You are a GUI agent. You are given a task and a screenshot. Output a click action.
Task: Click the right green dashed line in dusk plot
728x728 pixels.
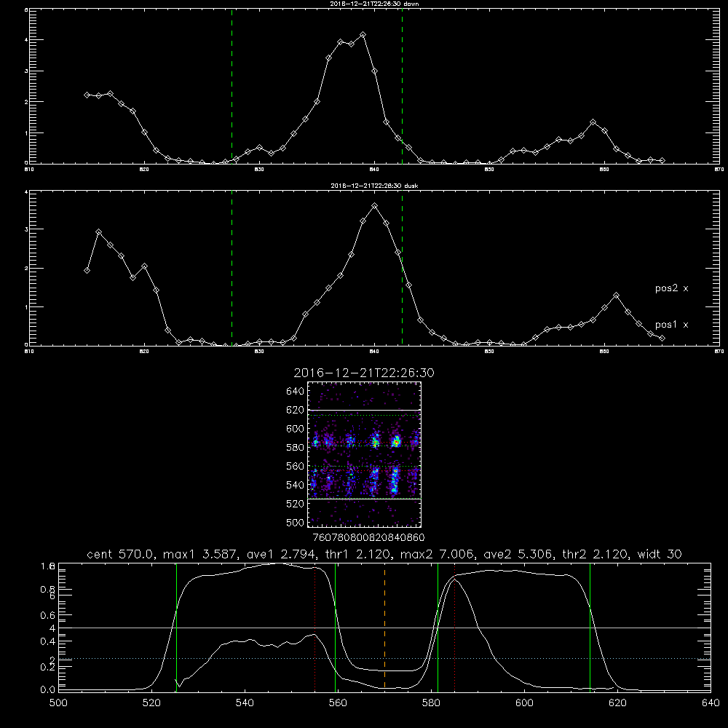coord(402,268)
